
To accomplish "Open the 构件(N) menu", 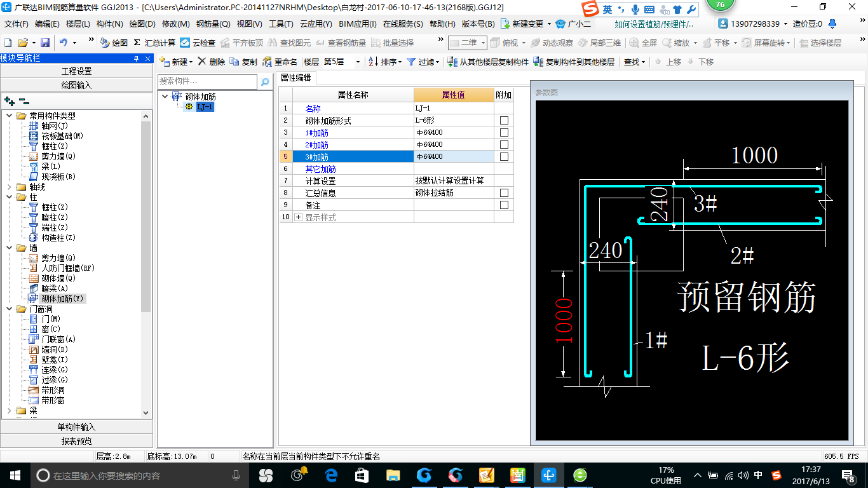I will pos(109,24).
